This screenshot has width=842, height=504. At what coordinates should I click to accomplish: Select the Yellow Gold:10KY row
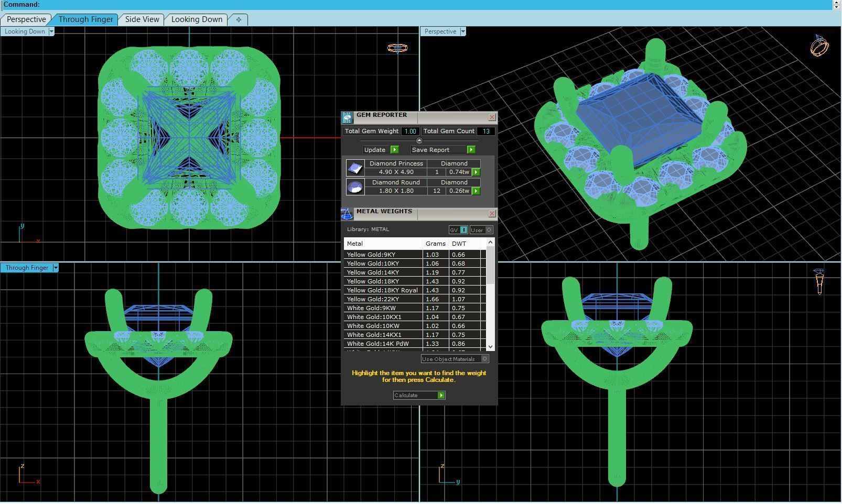pos(415,264)
